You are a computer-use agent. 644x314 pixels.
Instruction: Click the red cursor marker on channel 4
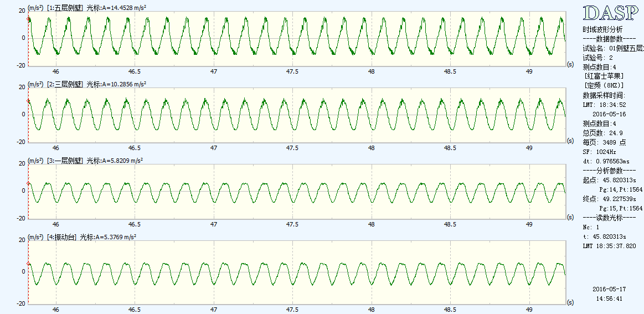click(28, 264)
